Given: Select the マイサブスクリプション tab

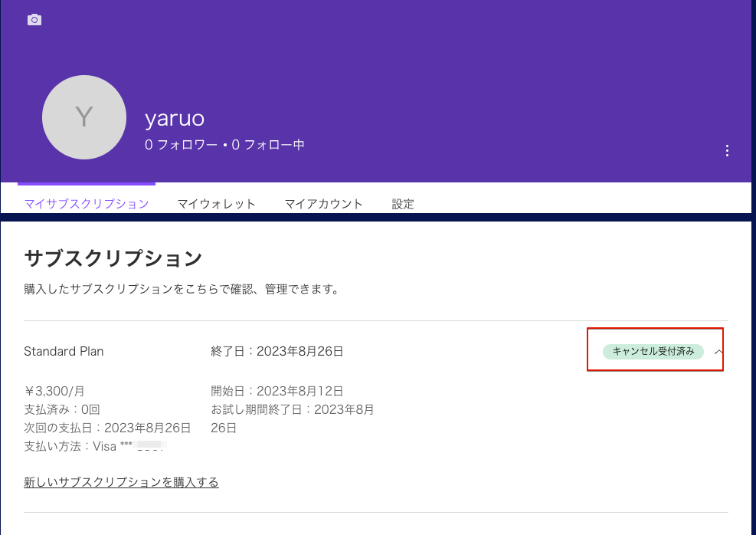Looking at the screenshot, I should click(87, 204).
